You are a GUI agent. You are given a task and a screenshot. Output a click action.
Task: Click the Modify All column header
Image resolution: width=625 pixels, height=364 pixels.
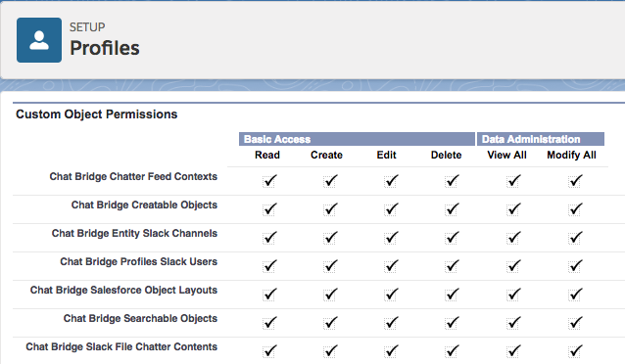[x=571, y=155]
